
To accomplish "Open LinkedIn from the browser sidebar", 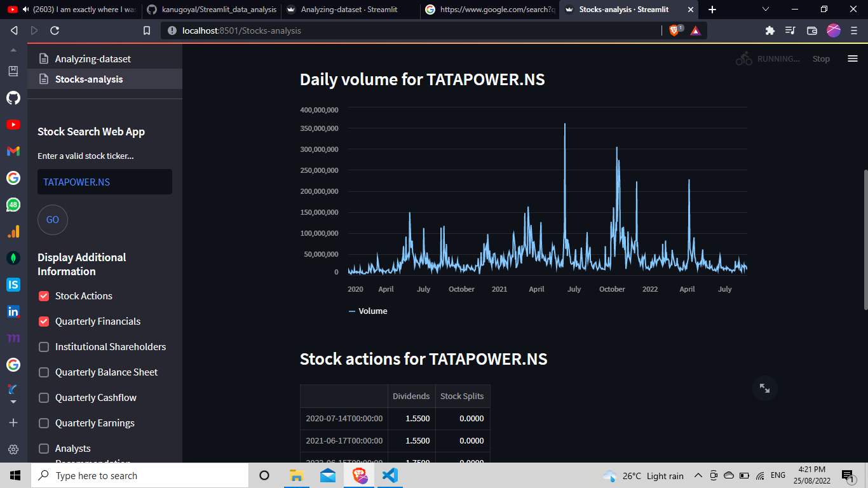I will pos(13,311).
